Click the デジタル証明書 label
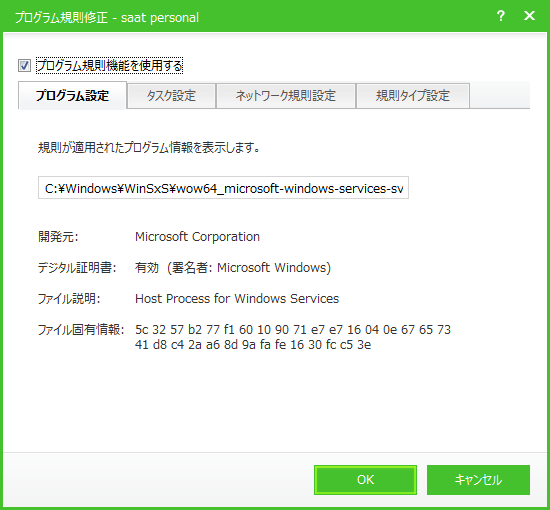 point(77,268)
